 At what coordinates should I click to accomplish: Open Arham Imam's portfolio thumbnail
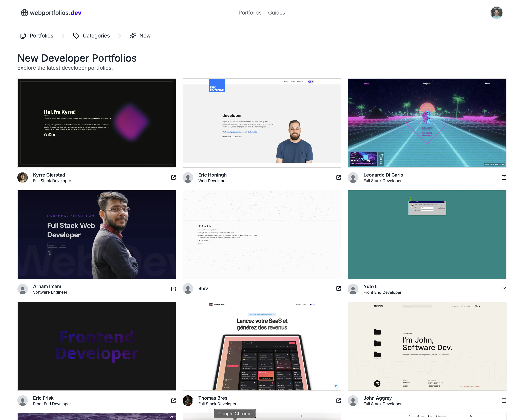coord(97,235)
